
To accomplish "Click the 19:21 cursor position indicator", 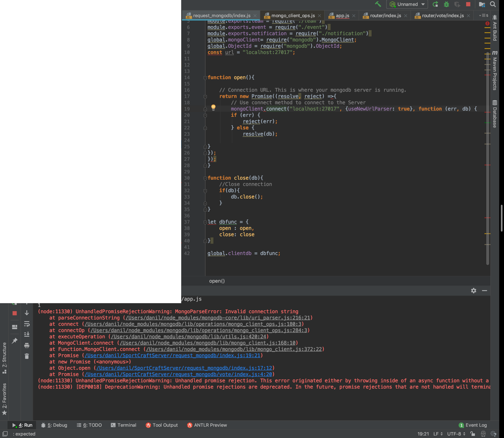I will tap(423, 434).
